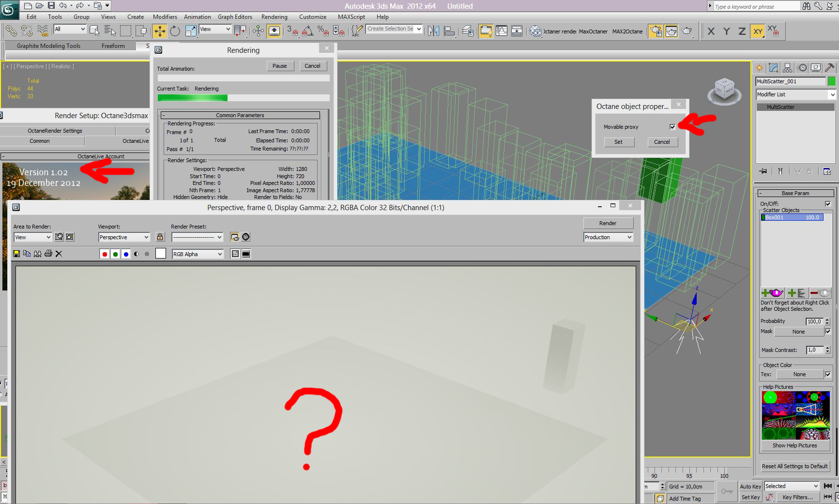The image size is (839, 504).
Task: Select Box001 in Scatter Objects list
Action: click(792, 217)
